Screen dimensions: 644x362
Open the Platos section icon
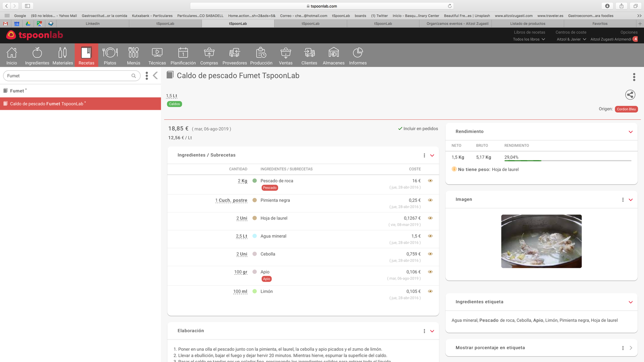coord(110,53)
